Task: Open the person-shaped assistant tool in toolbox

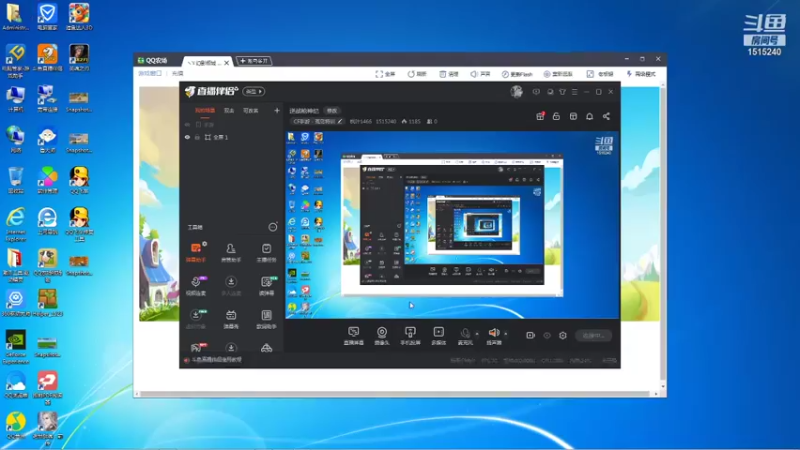Action: tap(231, 252)
